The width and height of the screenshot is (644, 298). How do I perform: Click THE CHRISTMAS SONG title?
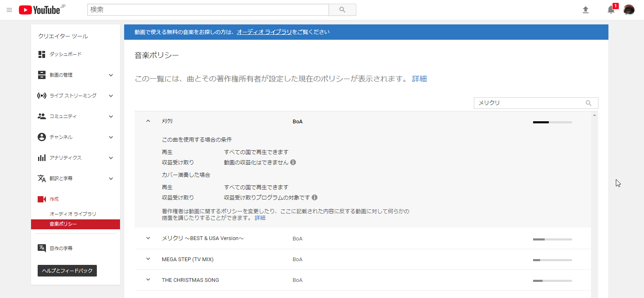190,280
